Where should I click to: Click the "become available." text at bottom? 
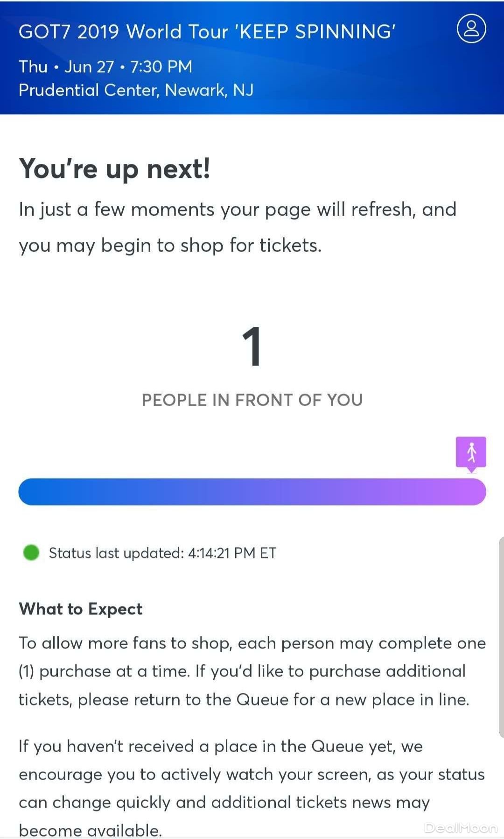point(90,830)
